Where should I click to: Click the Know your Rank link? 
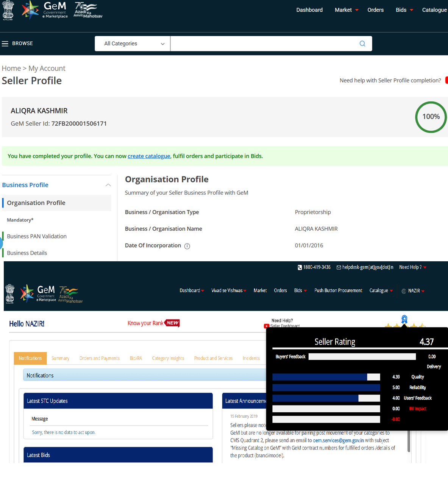[x=145, y=323]
